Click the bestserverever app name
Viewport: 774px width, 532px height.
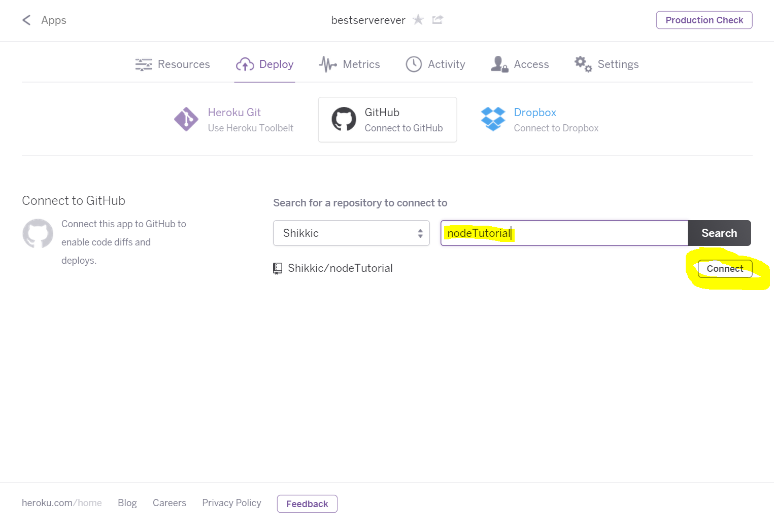click(368, 20)
